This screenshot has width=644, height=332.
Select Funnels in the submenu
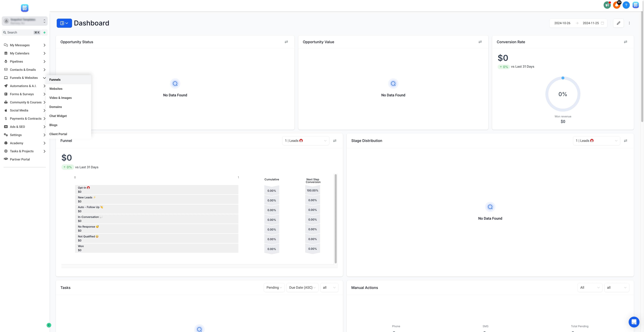tap(68, 80)
